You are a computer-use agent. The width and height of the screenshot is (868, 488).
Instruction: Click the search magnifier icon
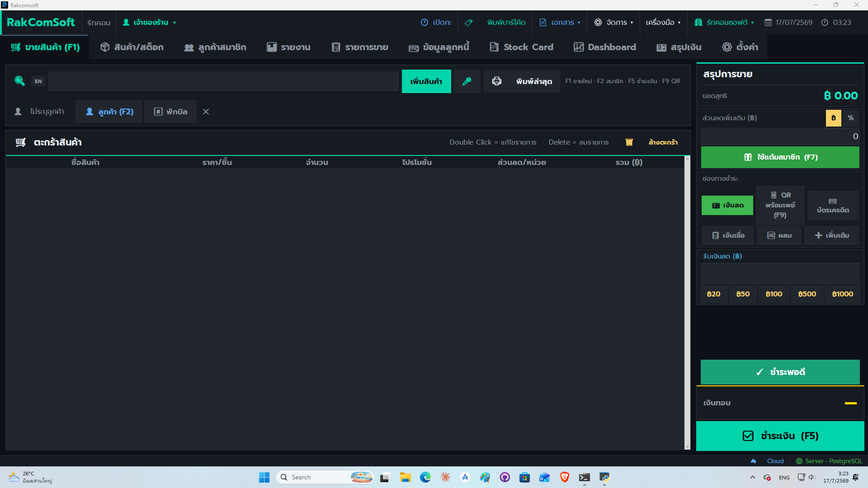(x=19, y=81)
